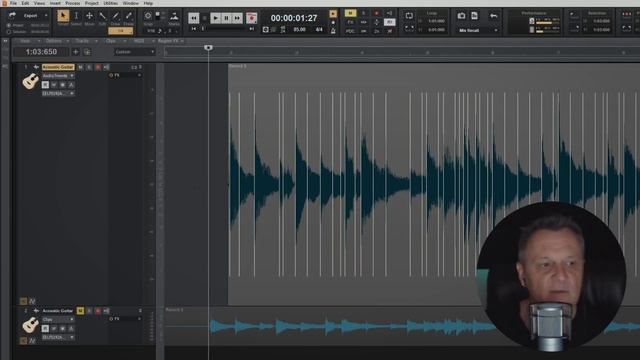Toggle the Snap to grid icon
Screen dimensions: 640x360
click(x=148, y=16)
